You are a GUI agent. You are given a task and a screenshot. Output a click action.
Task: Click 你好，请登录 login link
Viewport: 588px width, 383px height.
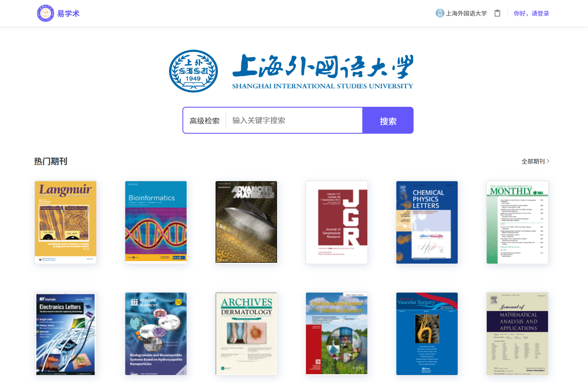(x=531, y=13)
